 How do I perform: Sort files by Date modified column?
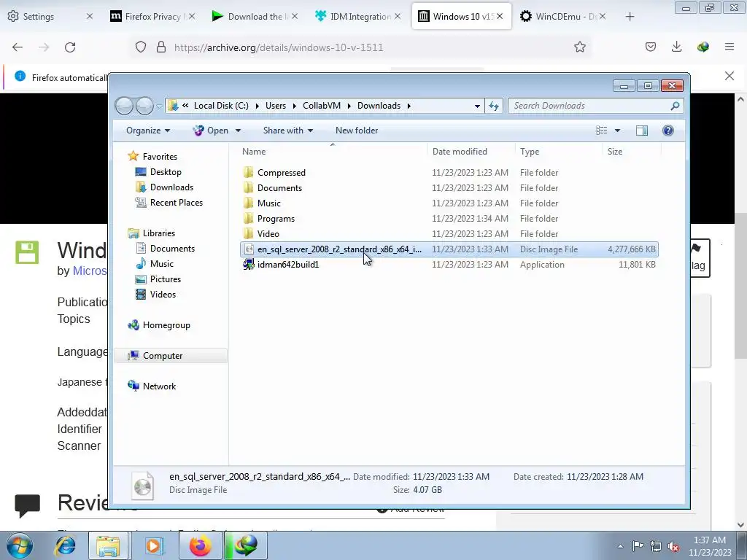coord(460,152)
